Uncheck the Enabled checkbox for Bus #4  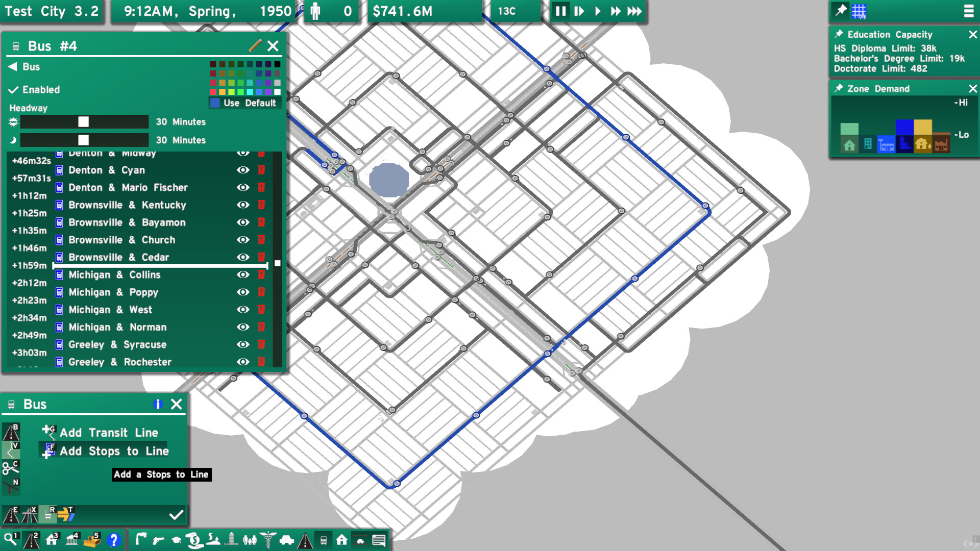tap(14, 90)
